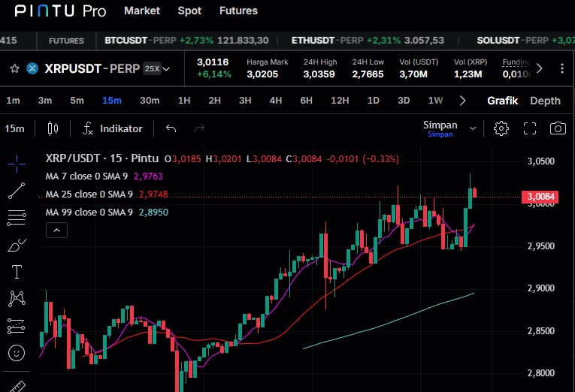Screen dimensions: 575x392
Task: Add XRPUSDT-PERP to favorites with star
Action: pos(15,68)
